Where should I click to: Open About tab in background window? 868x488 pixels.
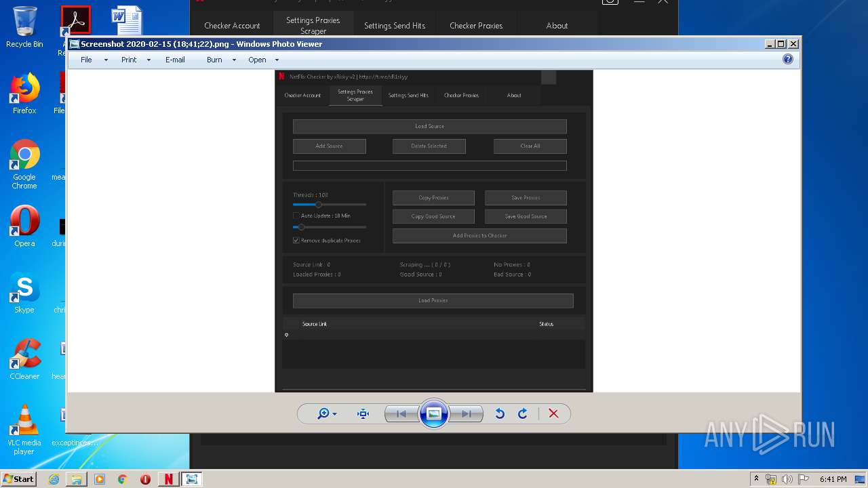coord(557,26)
